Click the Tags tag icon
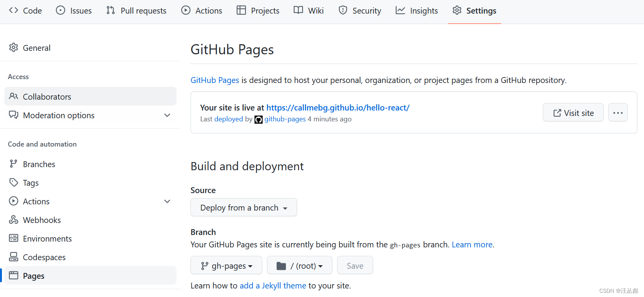The height and width of the screenshot is (297, 644). pyautogui.click(x=14, y=182)
